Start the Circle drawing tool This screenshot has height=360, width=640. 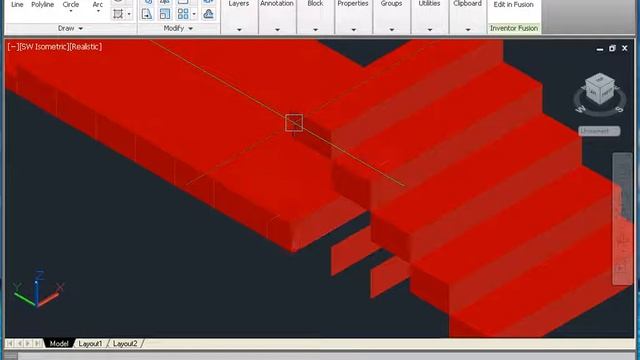point(71,4)
